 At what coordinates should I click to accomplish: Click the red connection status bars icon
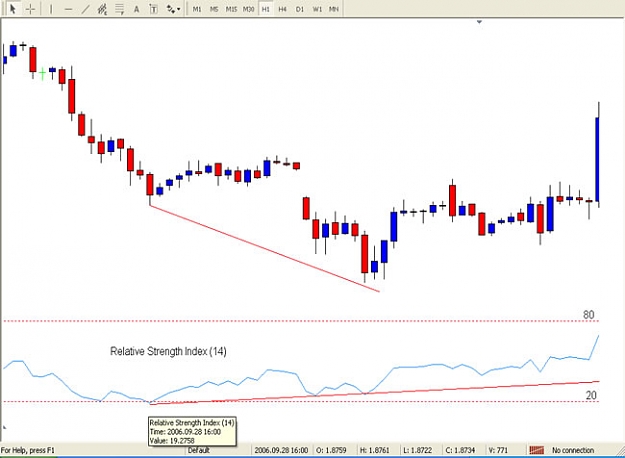tap(537, 450)
